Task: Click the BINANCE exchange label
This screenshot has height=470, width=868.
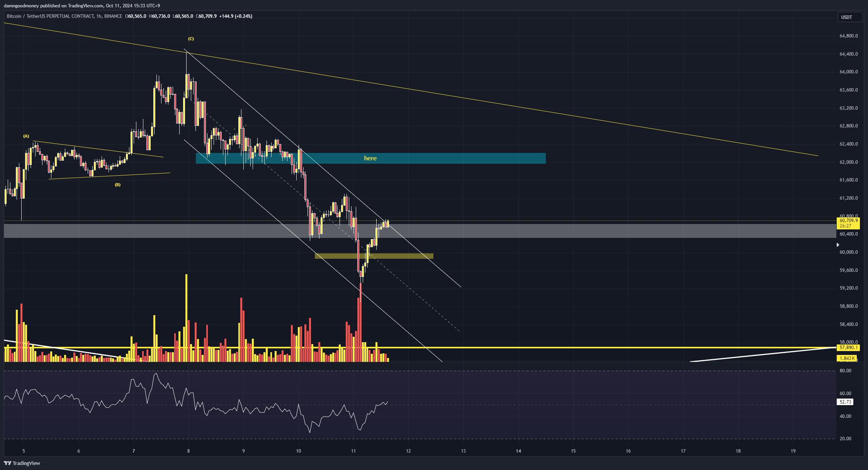Action: 113,16
